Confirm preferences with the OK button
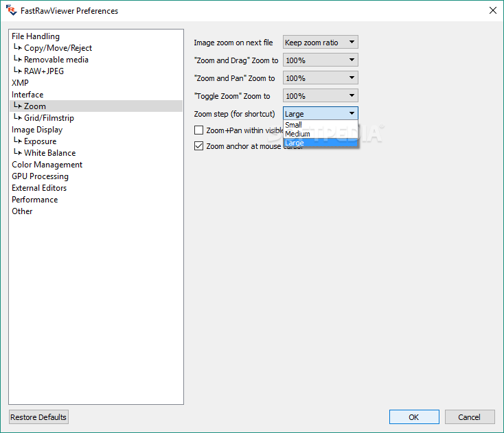Viewport: 504px width, 433px height. tap(414, 417)
